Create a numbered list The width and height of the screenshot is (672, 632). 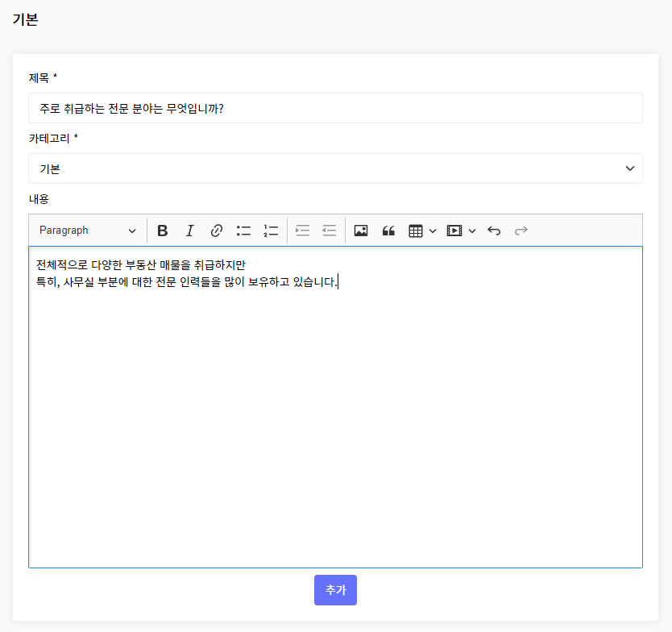tap(270, 231)
